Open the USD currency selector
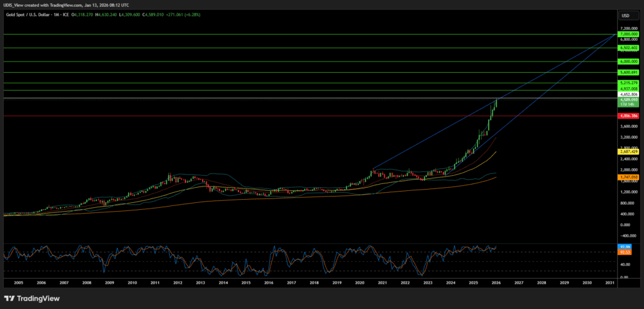This screenshot has height=309, width=644. 626,15
